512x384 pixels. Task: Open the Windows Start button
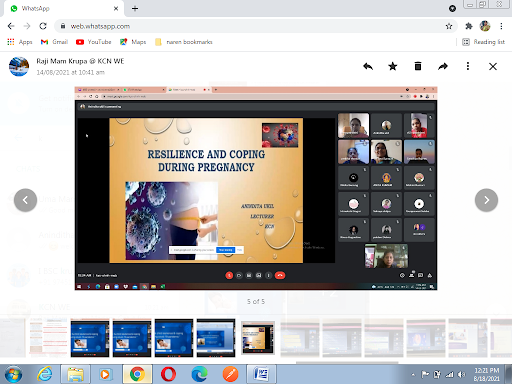[13, 374]
